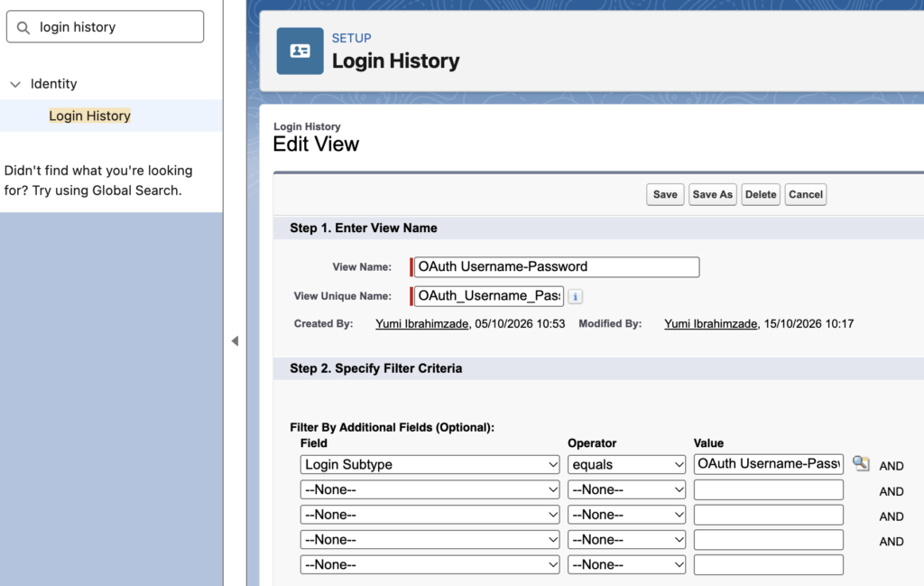Viewport: 924px width, 586px height.
Task: Open the value lookup magnifier icon
Action: [860, 463]
